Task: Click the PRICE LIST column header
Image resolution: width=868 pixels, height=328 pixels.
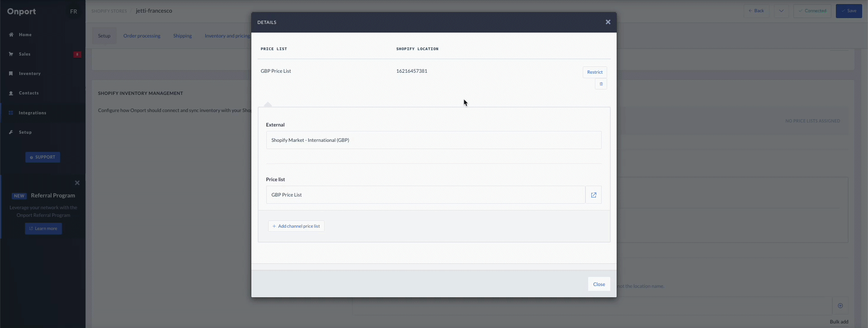Action: click(274, 49)
